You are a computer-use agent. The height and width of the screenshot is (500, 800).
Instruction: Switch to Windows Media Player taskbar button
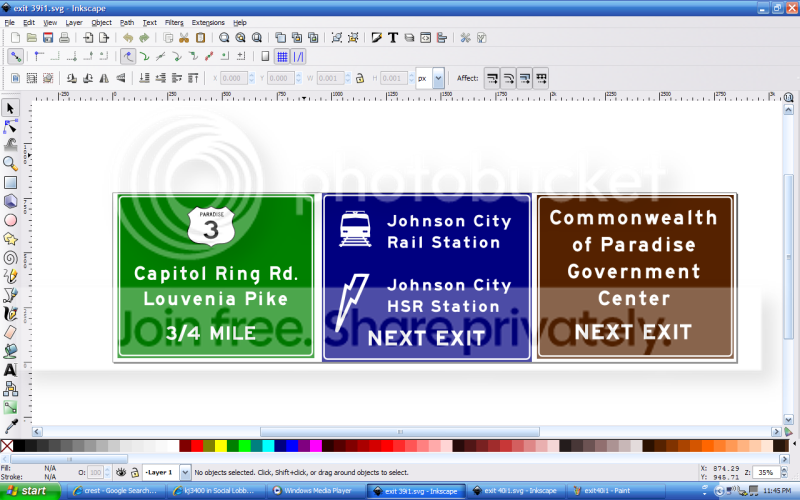point(317,491)
